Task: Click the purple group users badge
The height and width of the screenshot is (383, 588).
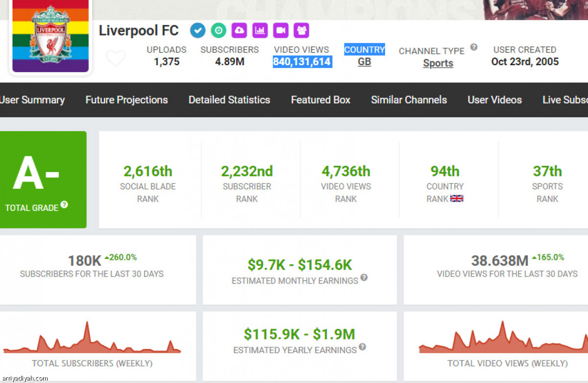Action: click(x=301, y=30)
